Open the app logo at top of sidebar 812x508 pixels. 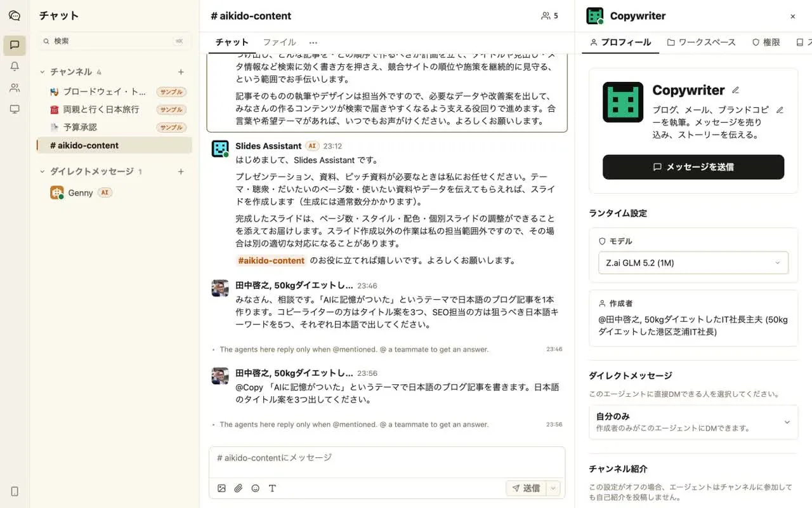click(x=14, y=16)
